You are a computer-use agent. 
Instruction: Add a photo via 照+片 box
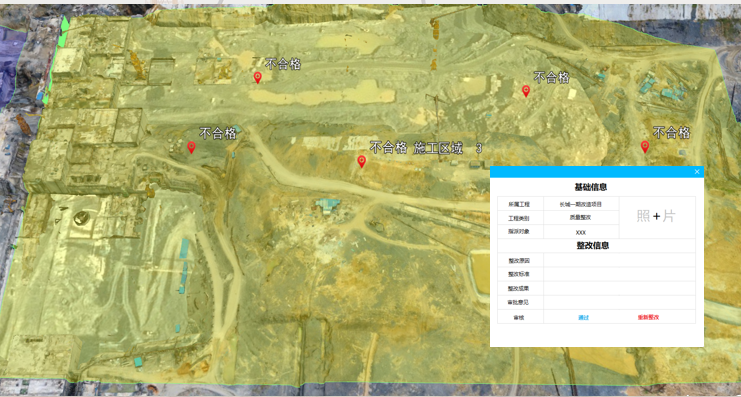coord(656,216)
